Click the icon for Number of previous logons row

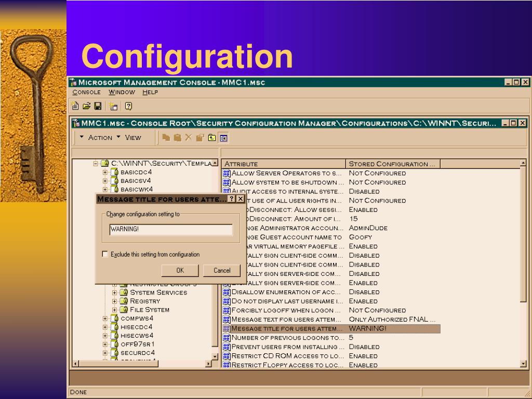click(x=227, y=338)
